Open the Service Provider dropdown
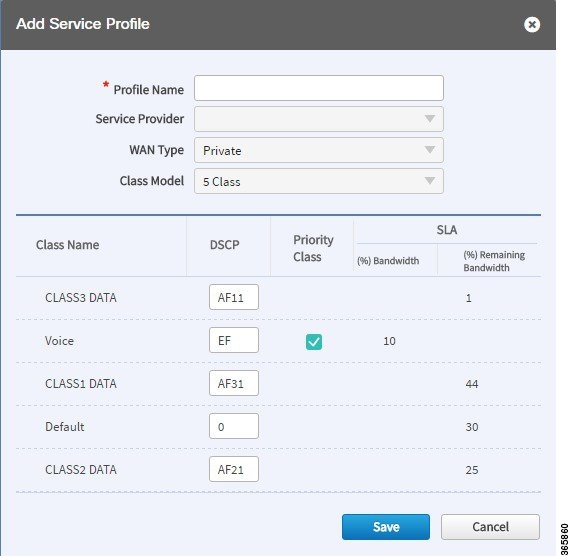 tap(319, 119)
